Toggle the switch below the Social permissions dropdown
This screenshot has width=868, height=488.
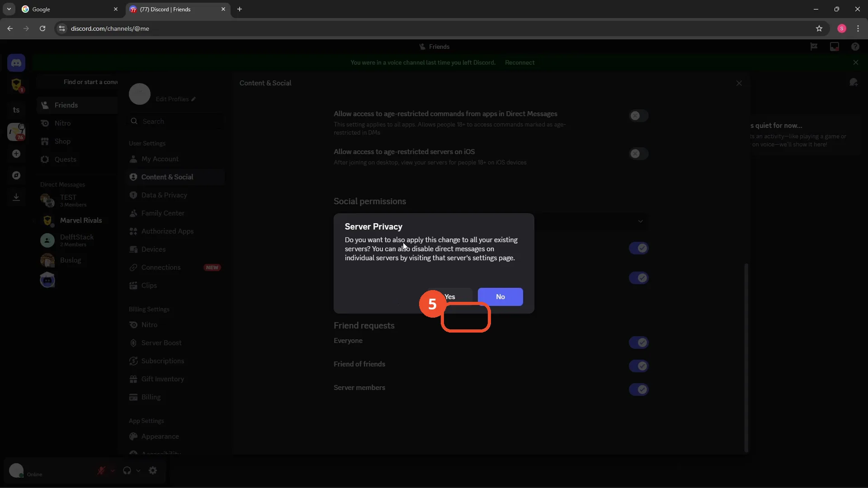click(x=638, y=248)
